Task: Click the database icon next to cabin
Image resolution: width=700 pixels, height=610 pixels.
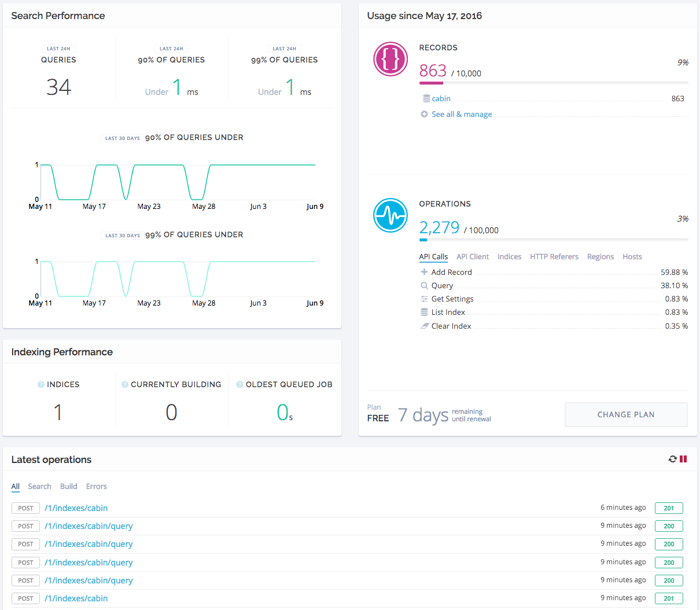Action: (x=426, y=98)
